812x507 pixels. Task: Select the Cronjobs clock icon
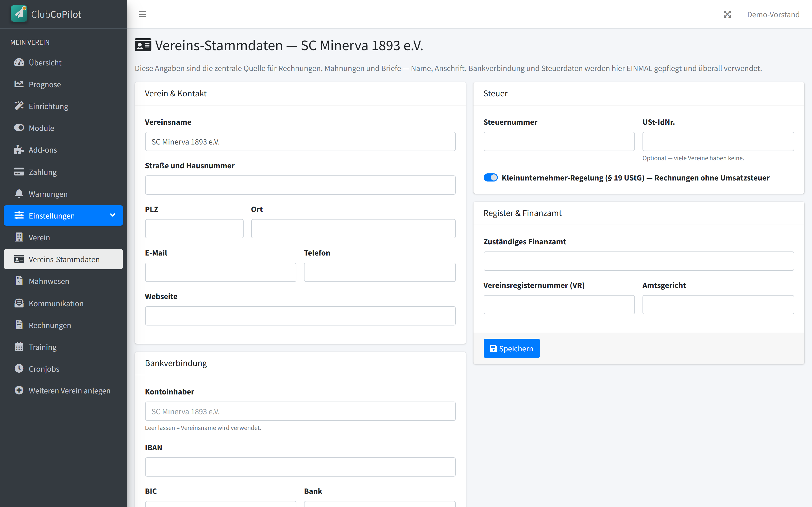19,369
